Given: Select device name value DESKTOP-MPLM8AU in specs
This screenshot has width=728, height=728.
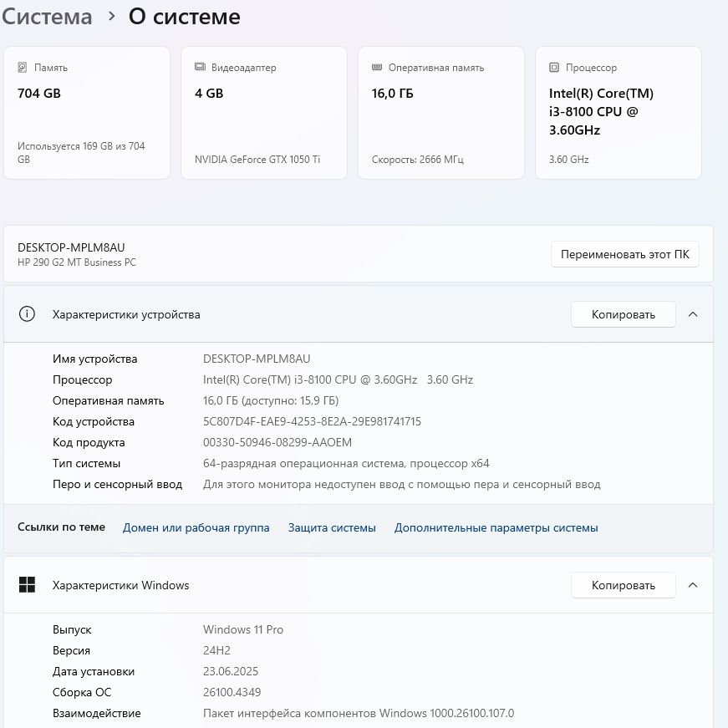Looking at the screenshot, I should pyautogui.click(x=257, y=359).
